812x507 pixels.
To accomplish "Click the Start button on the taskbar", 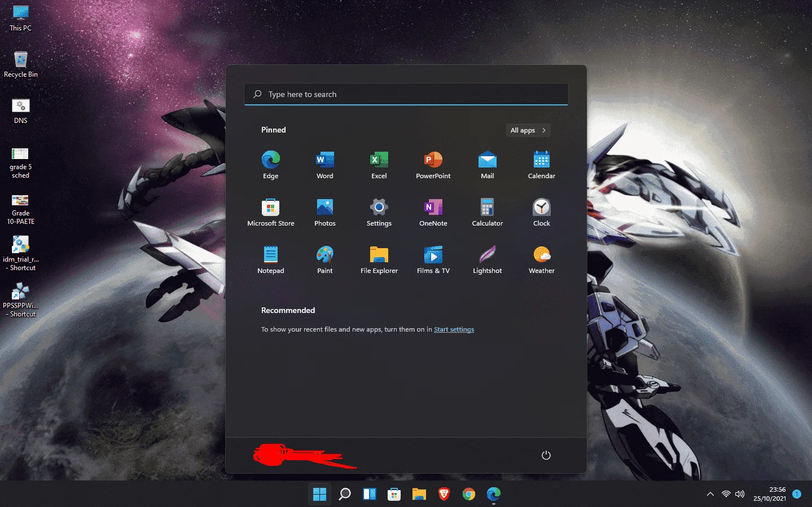I will point(319,494).
